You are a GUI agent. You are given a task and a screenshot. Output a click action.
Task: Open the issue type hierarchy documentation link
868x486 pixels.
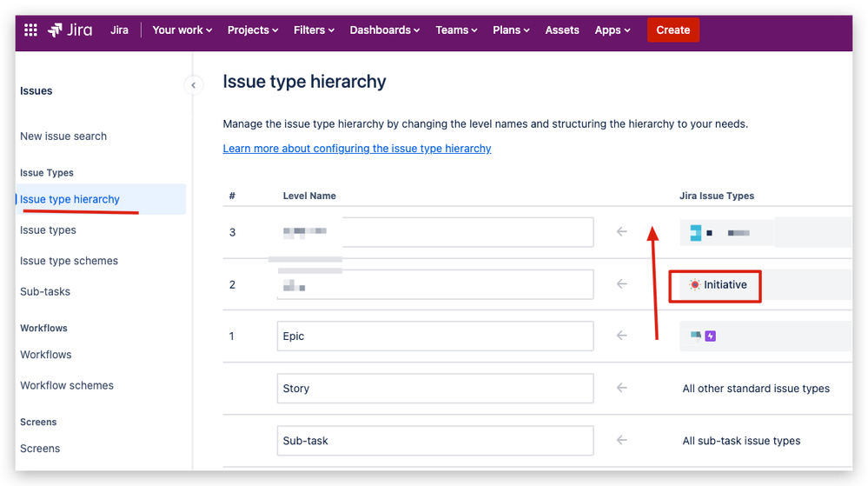pyautogui.click(x=357, y=149)
